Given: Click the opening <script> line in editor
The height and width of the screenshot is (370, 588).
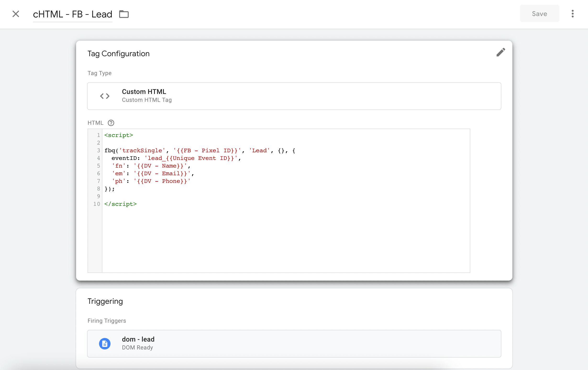Looking at the screenshot, I should tap(119, 135).
